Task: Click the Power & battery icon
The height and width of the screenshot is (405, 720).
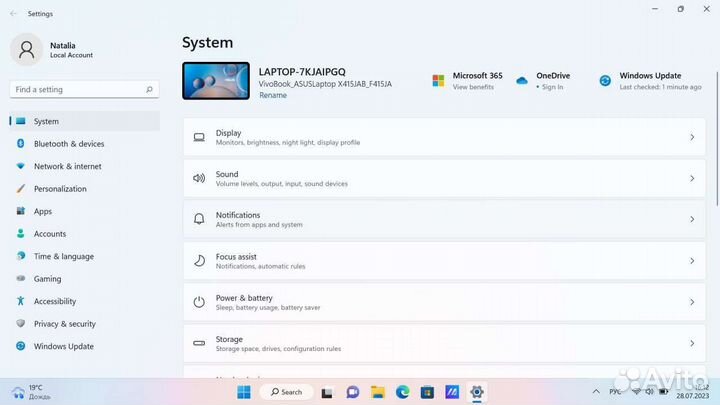Action: click(x=199, y=302)
